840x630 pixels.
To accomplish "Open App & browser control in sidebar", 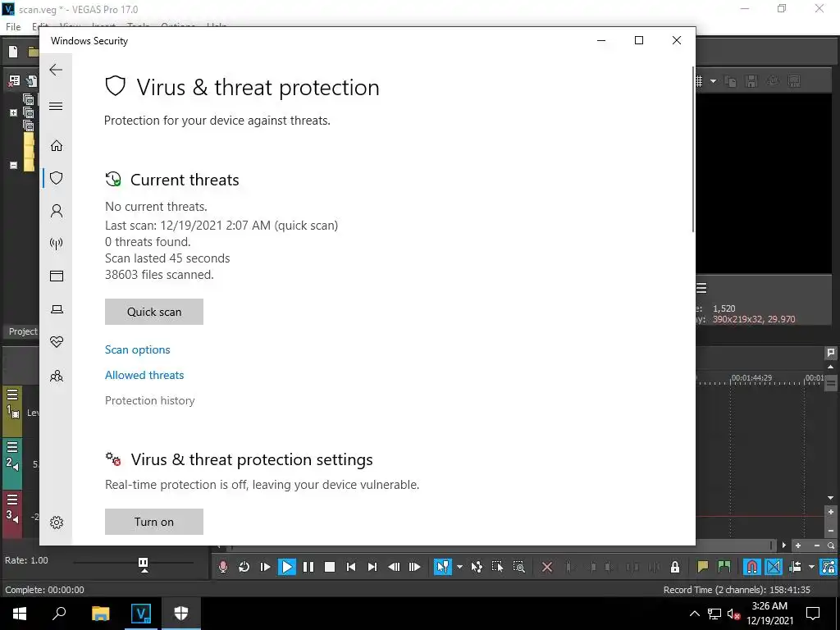I will coord(57,276).
